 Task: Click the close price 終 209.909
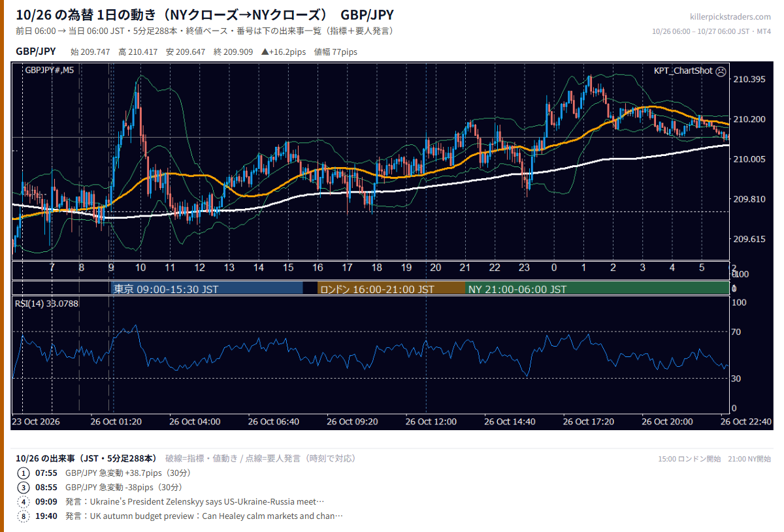(x=233, y=52)
